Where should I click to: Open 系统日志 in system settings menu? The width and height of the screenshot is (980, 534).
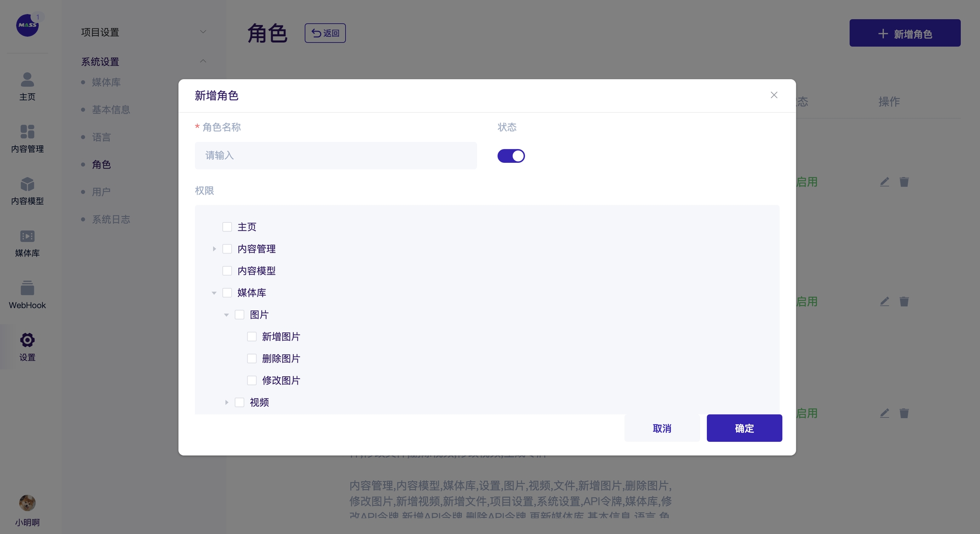[x=111, y=219]
